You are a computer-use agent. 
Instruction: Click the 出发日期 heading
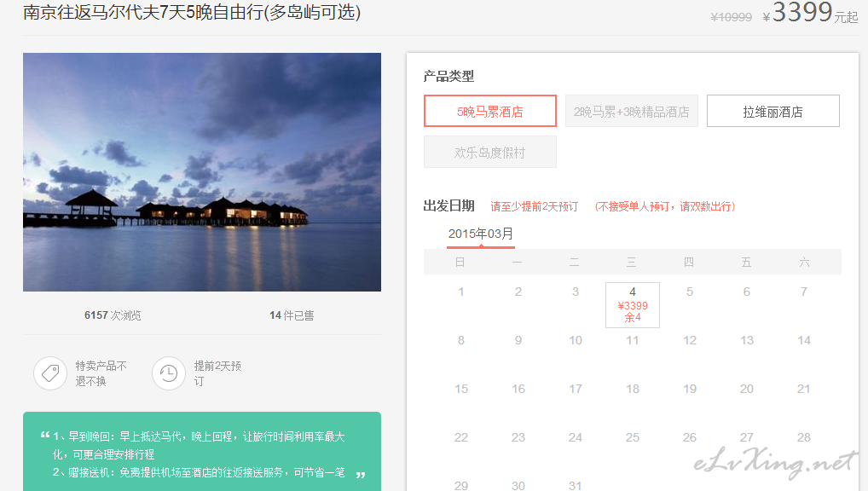449,206
